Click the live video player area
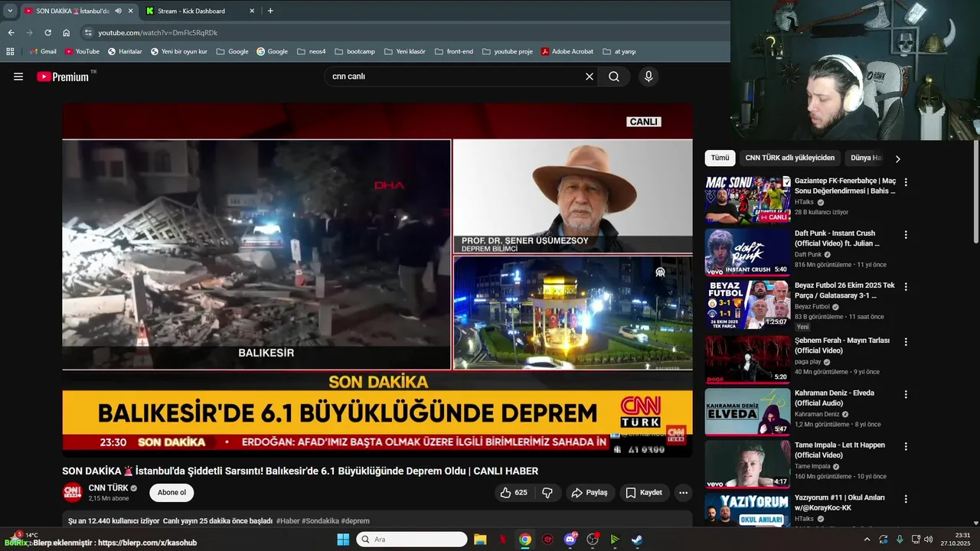Viewport: 980px width, 551px height. coord(377,280)
